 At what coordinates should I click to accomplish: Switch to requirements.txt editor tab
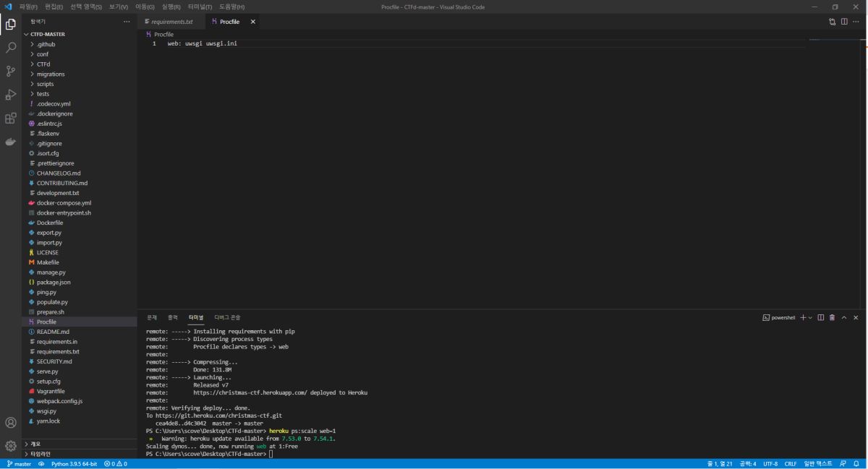coord(172,22)
